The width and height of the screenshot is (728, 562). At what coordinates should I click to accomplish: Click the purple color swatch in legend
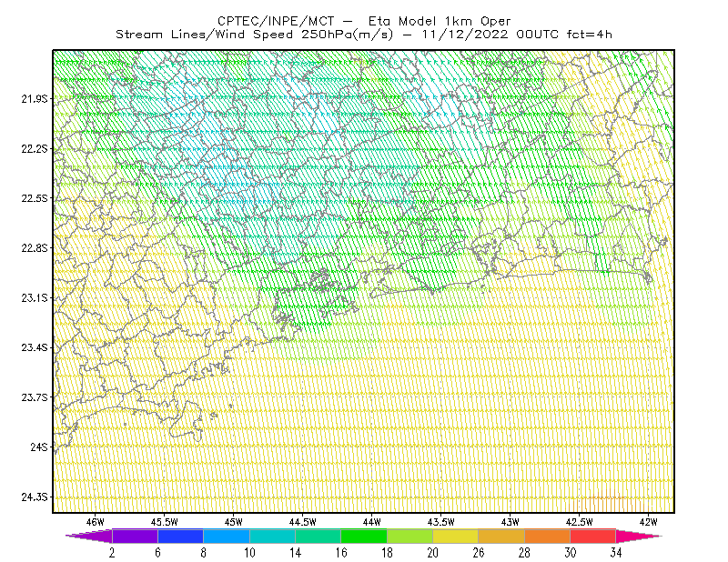pyautogui.click(x=135, y=536)
